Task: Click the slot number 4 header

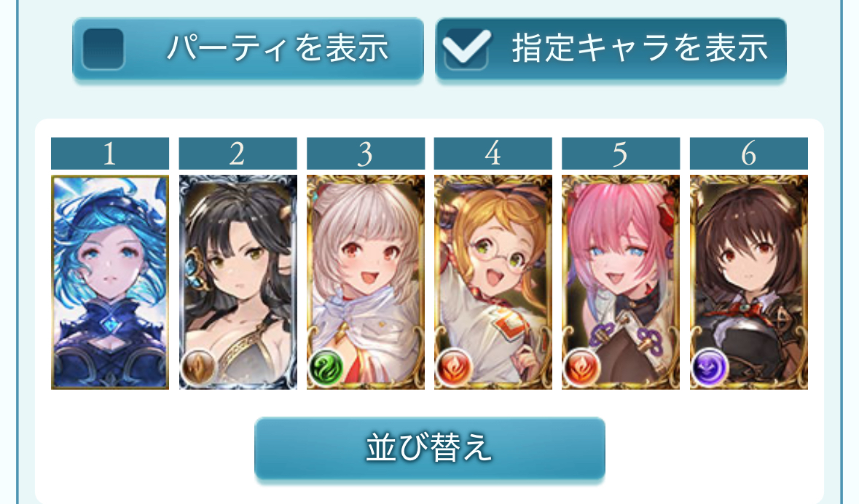Action: [x=493, y=154]
